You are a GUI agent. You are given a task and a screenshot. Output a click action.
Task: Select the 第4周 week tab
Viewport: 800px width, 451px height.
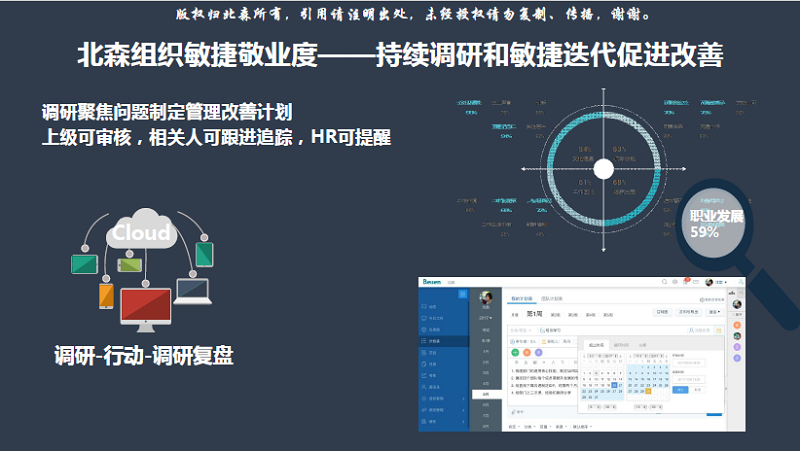[590, 315]
